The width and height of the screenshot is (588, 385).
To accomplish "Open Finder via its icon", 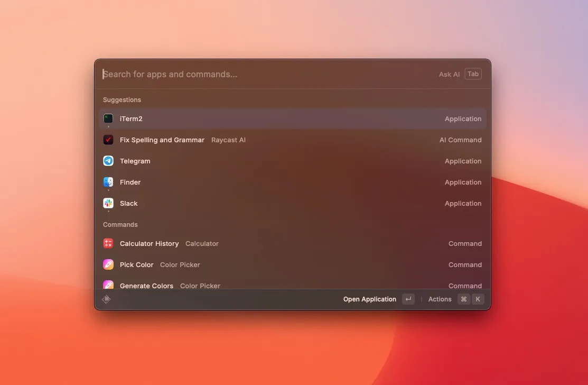I will [108, 182].
